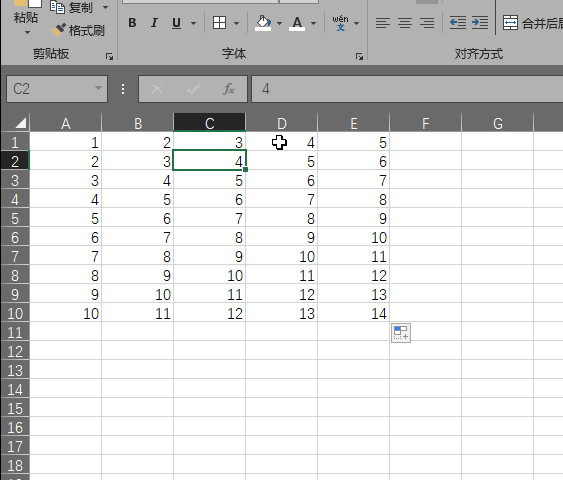Click cell E10 containing 14
563x480 pixels.
[x=354, y=313]
